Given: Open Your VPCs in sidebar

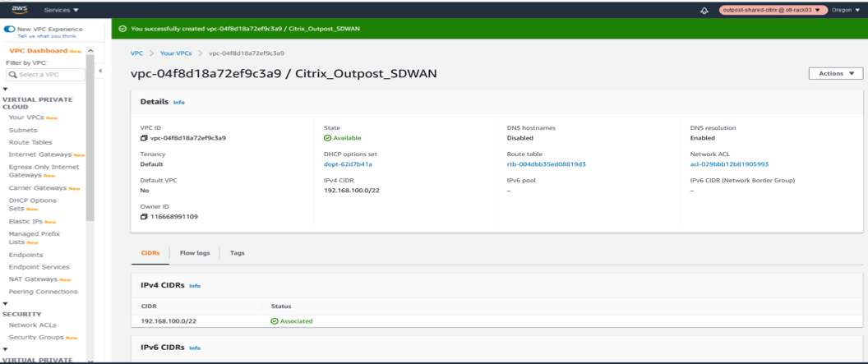Looking at the screenshot, I should (28, 117).
